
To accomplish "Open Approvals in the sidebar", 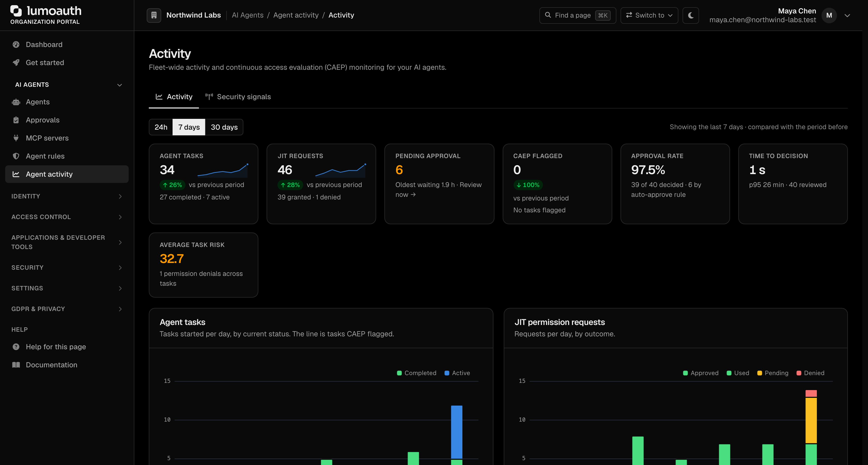I will tap(67, 120).
